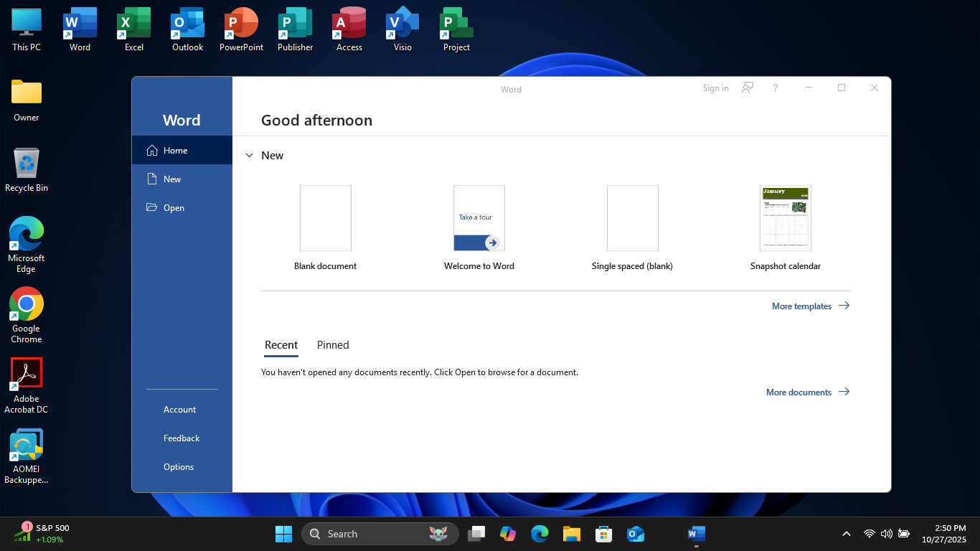
Task: Open the Windows Start menu
Action: (x=283, y=534)
